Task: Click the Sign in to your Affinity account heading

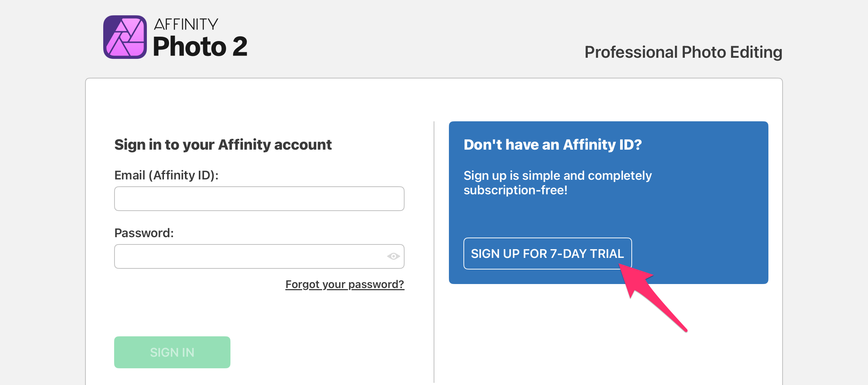Action: click(x=223, y=145)
